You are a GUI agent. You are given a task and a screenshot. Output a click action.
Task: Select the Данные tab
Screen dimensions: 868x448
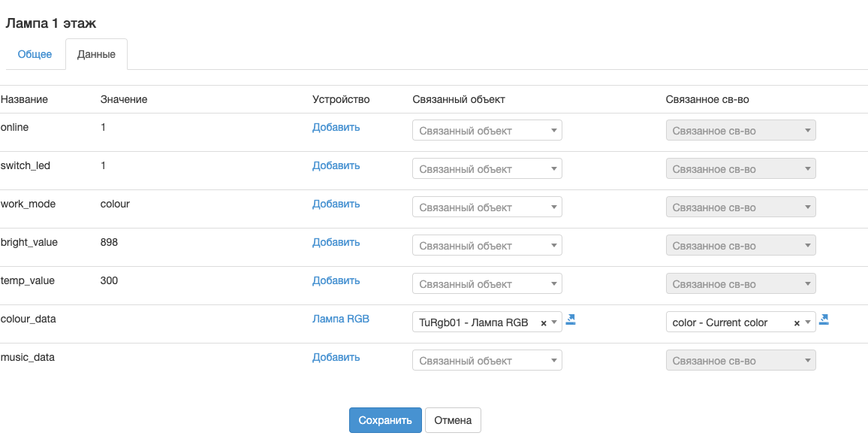pos(96,55)
